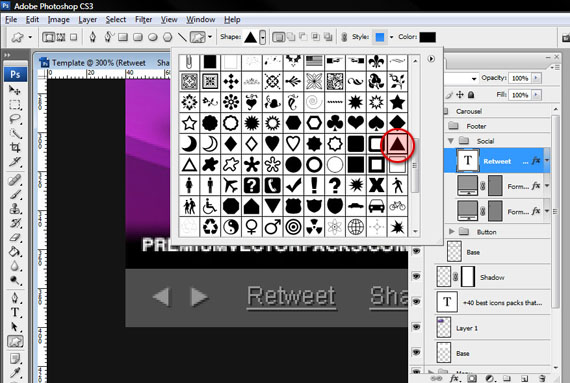Select the Healing Brush tool
The width and height of the screenshot is (570, 383).
(15, 180)
